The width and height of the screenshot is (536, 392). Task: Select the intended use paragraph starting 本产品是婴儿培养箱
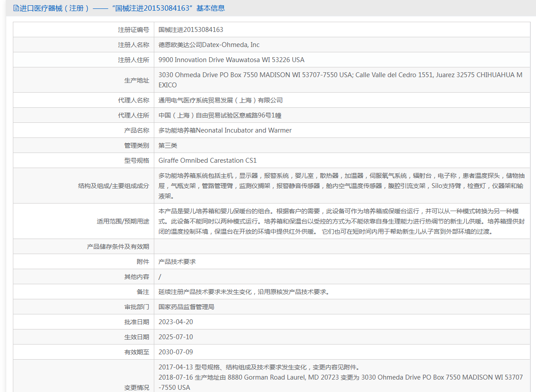[342, 221]
